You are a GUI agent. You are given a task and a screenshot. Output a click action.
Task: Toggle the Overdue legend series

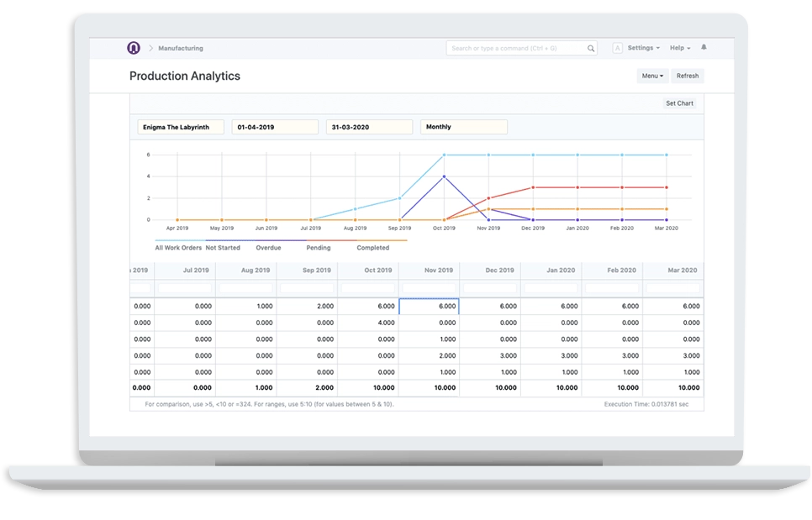(x=267, y=248)
